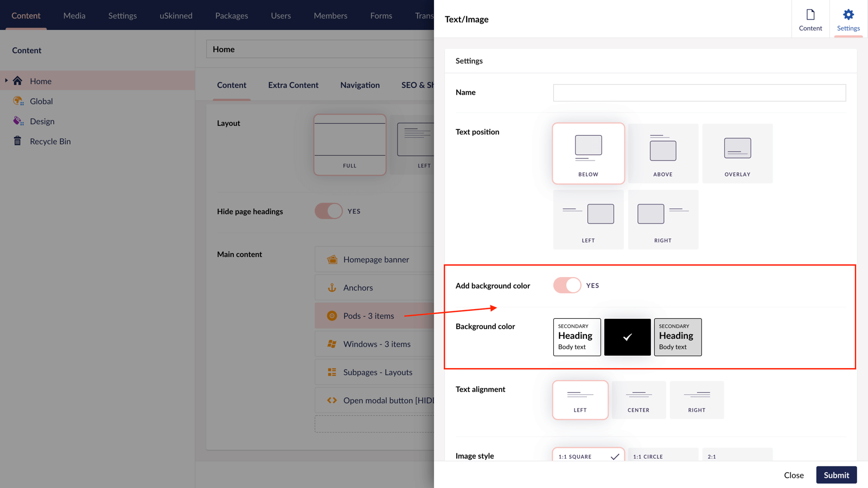868x488 pixels.
Task: Select the Subpages Layouts list icon
Action: (332, 372)
